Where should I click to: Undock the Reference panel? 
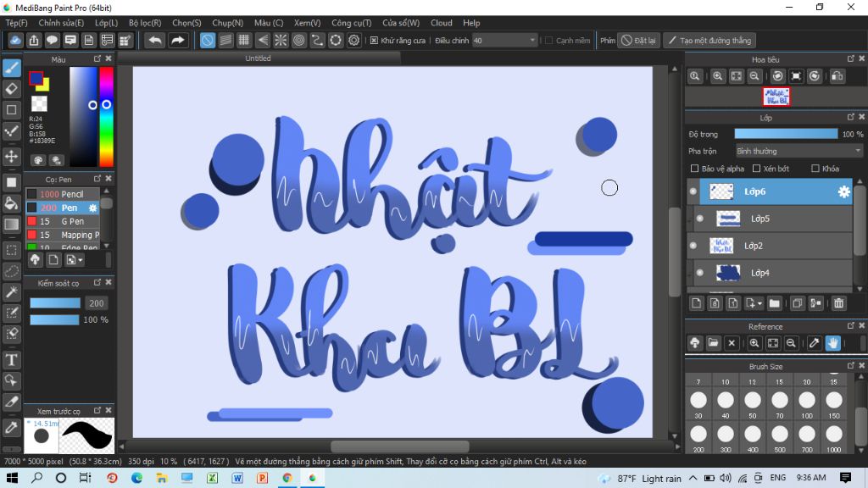click(851, 326)
